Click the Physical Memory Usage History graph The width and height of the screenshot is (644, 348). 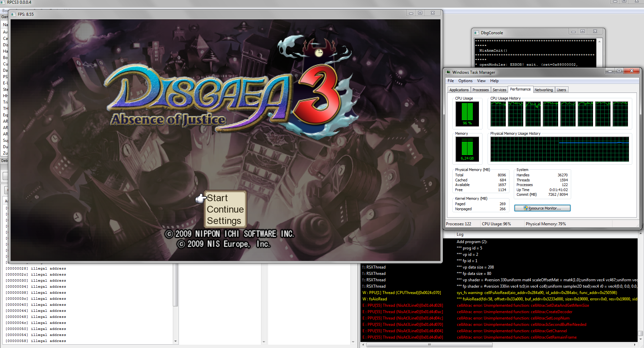(x=559, y=149)
